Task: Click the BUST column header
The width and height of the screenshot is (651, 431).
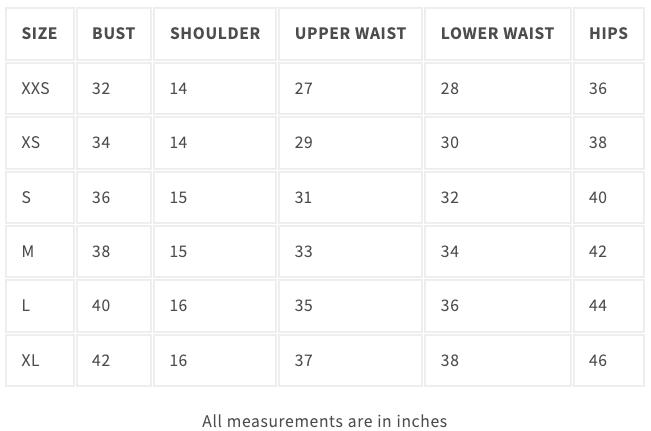Action: [x=113, y=33]
